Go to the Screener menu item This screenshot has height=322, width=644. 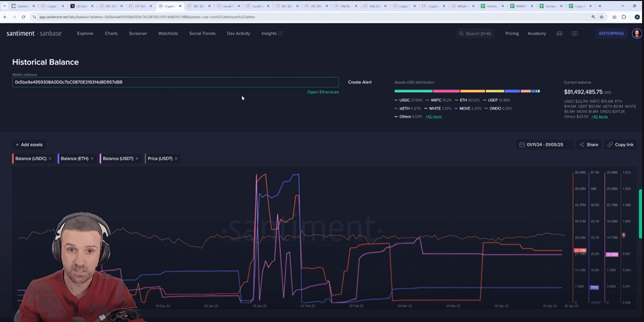138,34
